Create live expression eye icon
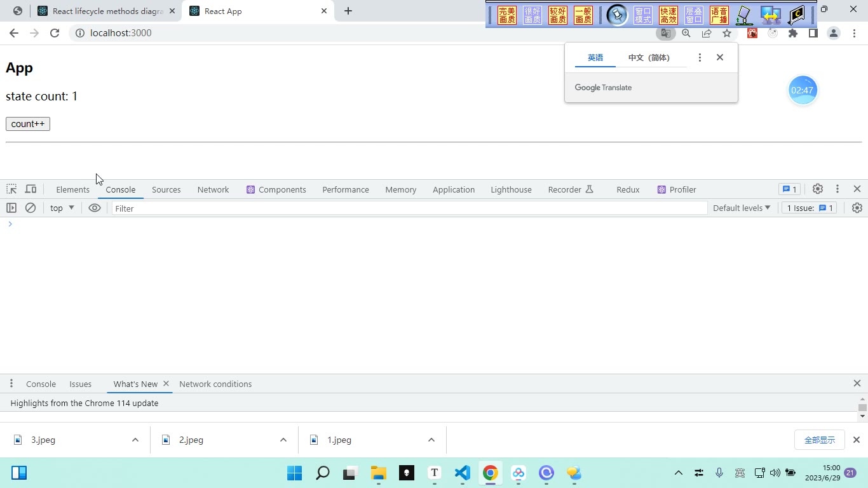The image size is (868, 488). coord(95,208)
